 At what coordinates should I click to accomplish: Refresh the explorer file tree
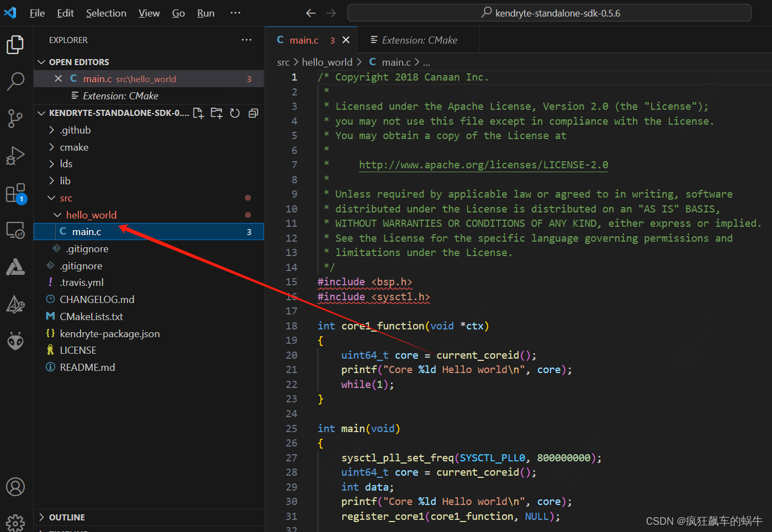(x=235, y=113)
